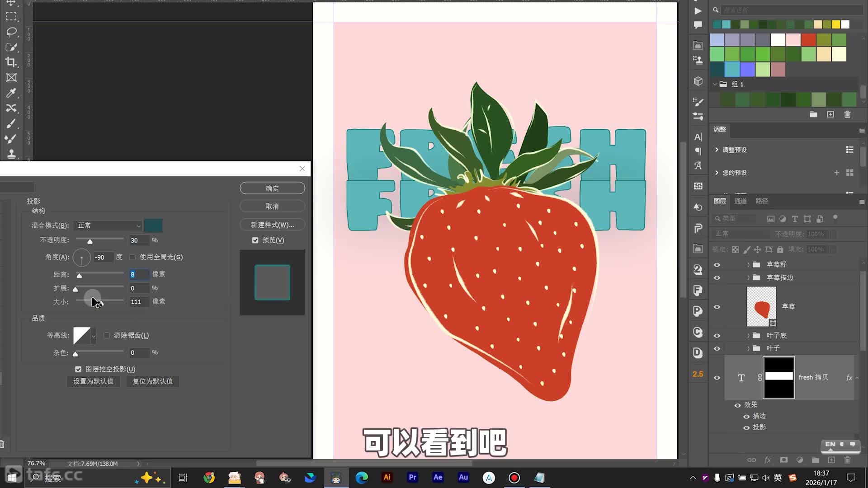The image size is (868, 488).
Task: Open the 3D panel cube icon
Action: [698, 81]
